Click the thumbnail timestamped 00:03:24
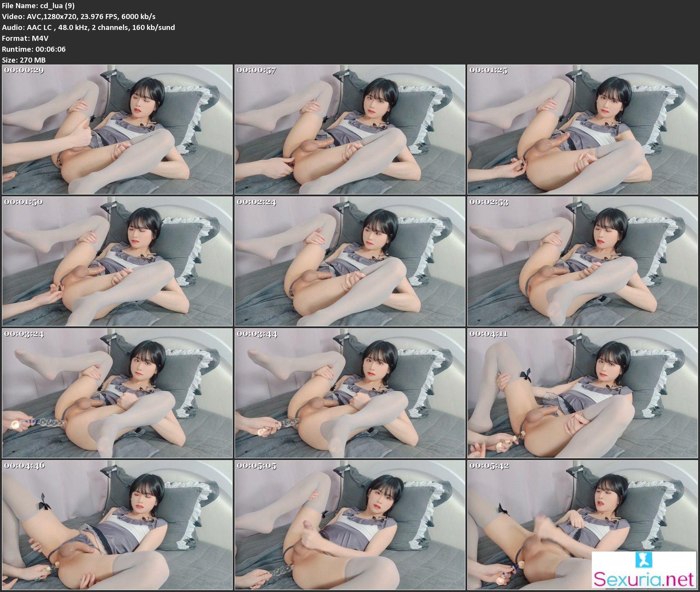The width and height of the screenshot is (700, 592). coord(117,393)
